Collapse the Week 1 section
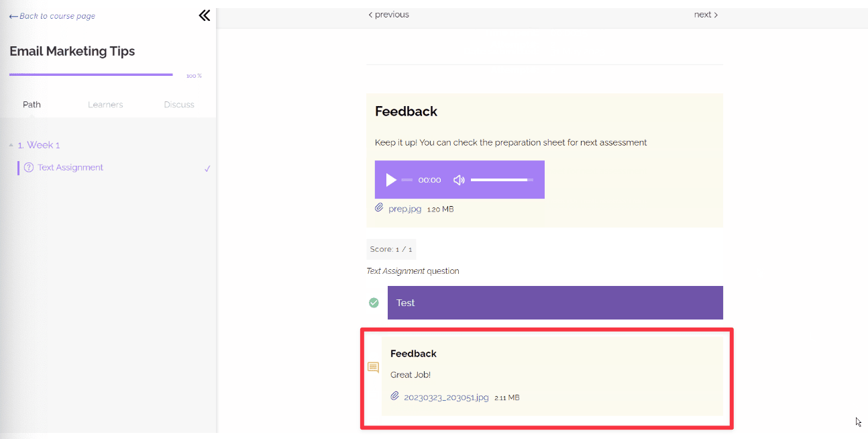 [11, 145]
